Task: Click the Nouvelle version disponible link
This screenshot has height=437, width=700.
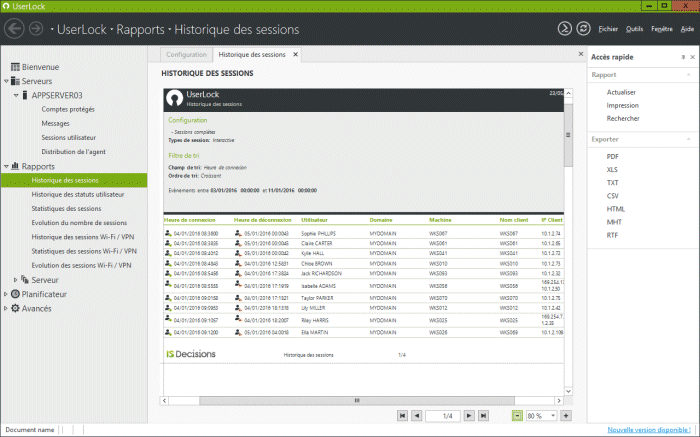Action: 649,430
